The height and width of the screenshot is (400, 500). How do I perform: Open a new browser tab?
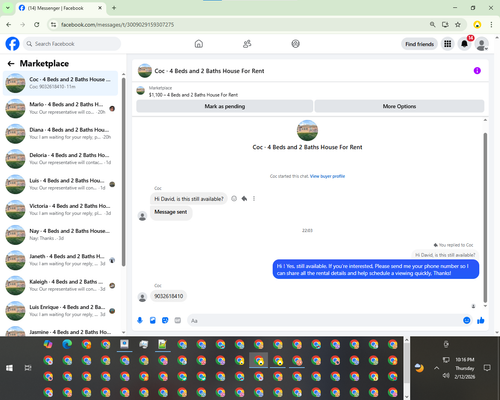[114, 8]
